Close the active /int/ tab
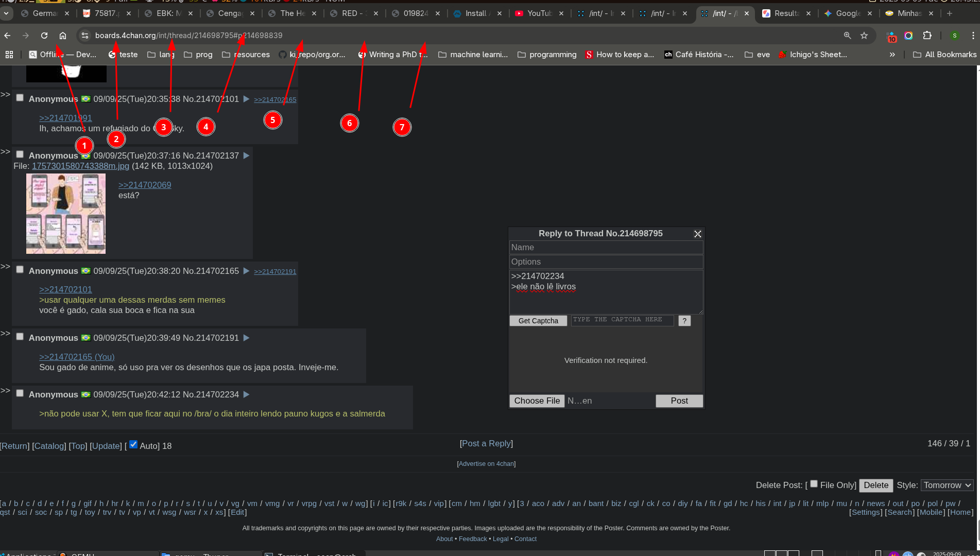980x556 pixels. tap(747, 13)
